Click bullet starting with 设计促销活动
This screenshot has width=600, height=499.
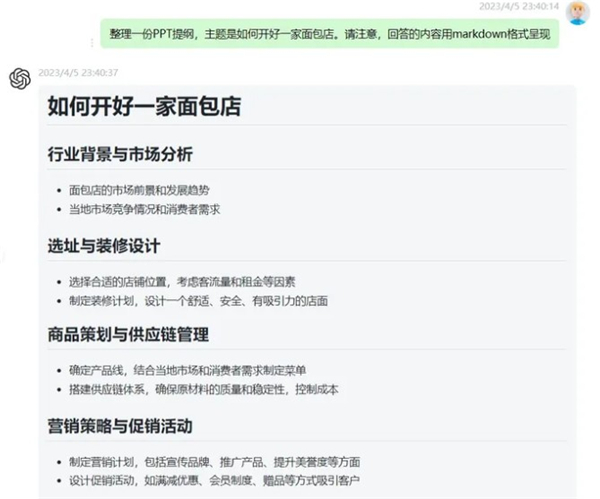point(214,480)
